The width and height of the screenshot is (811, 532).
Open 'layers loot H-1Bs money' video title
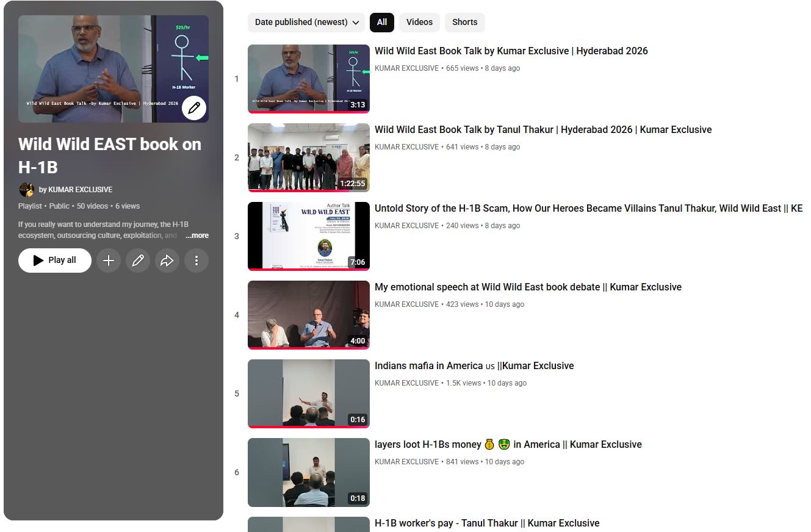click(508, 445)
